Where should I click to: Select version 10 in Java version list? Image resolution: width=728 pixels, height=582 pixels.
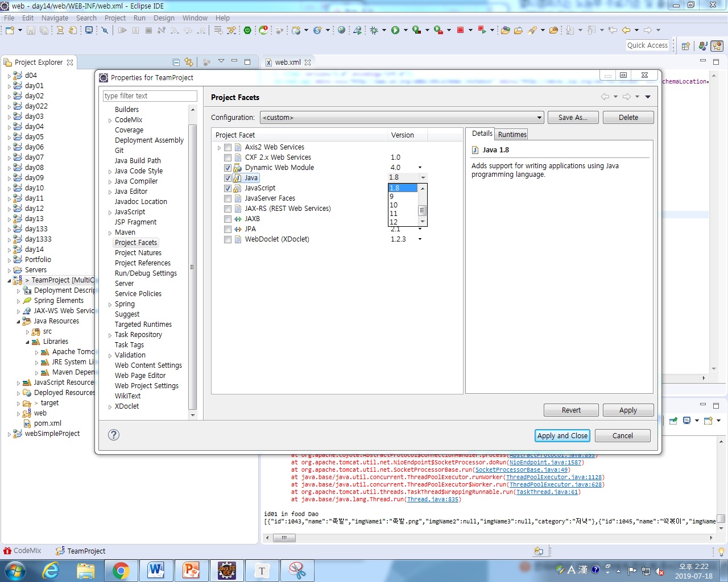tap(403, 205)
